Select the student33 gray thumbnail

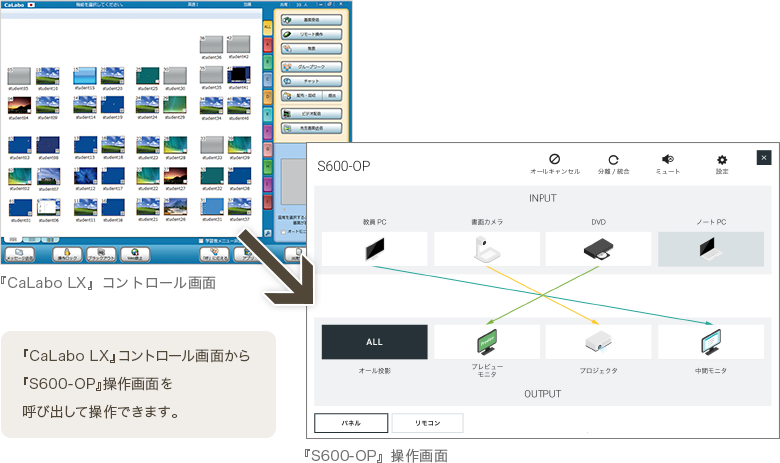coord(212,146)
